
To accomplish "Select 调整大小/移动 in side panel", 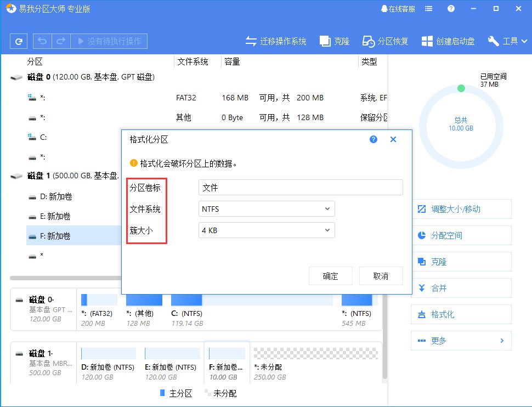I will click(x=461, y=209).
